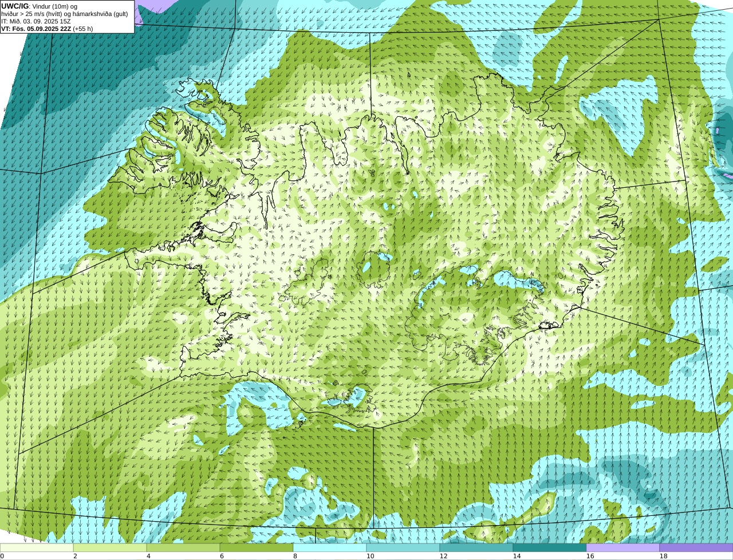Click the turquoise 10–12 legend swatch
Screen dimensions: 733x560
(x=403, y=547)
